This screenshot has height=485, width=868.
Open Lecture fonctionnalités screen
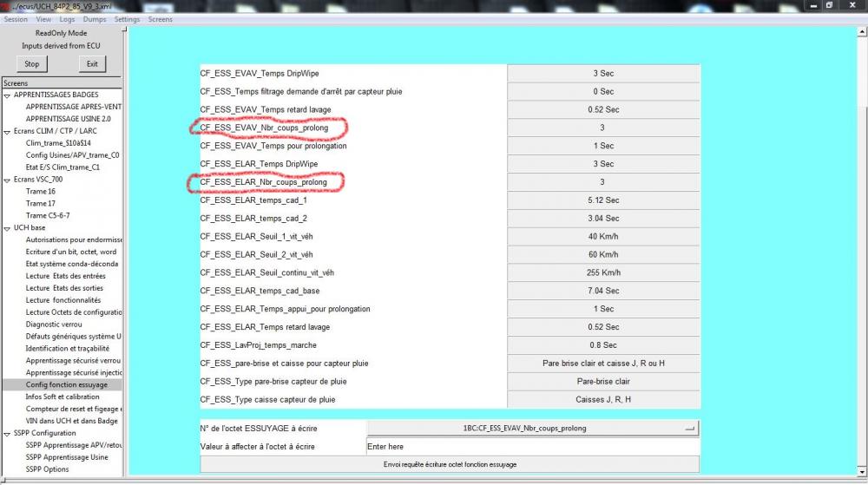(63, 300)
